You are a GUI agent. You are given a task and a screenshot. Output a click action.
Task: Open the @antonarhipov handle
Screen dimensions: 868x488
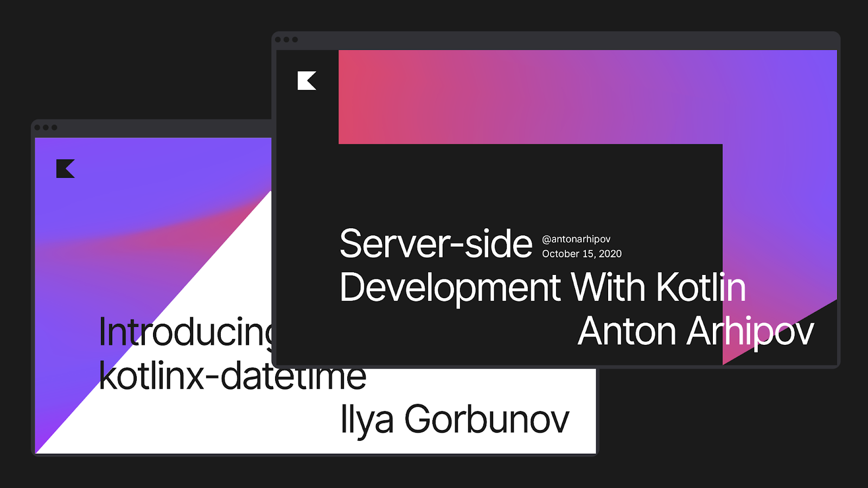576,239
